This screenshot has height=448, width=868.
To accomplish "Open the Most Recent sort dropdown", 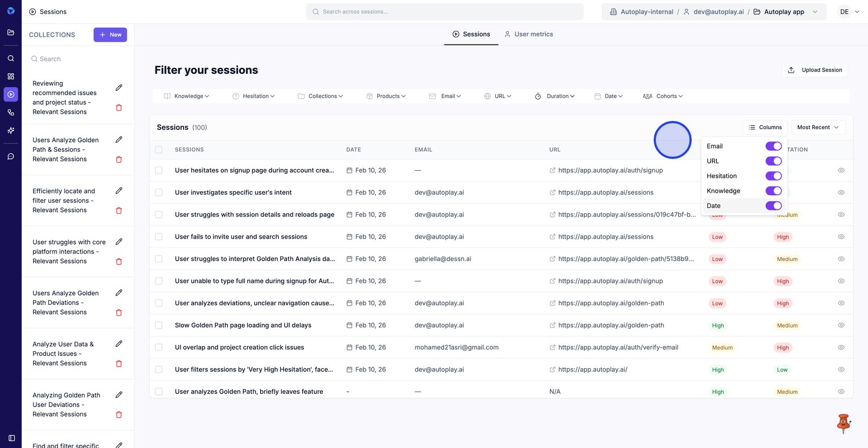I will click(818, 127).
